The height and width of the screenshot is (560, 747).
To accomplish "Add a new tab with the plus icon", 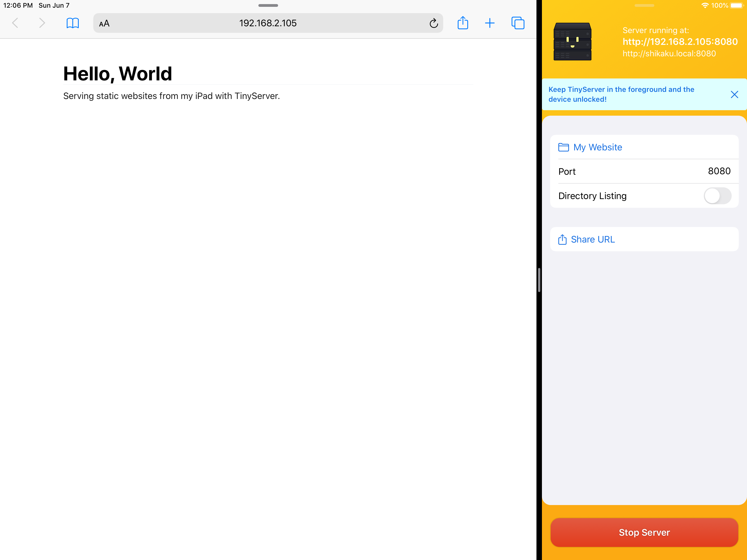I will pos(490,23).
